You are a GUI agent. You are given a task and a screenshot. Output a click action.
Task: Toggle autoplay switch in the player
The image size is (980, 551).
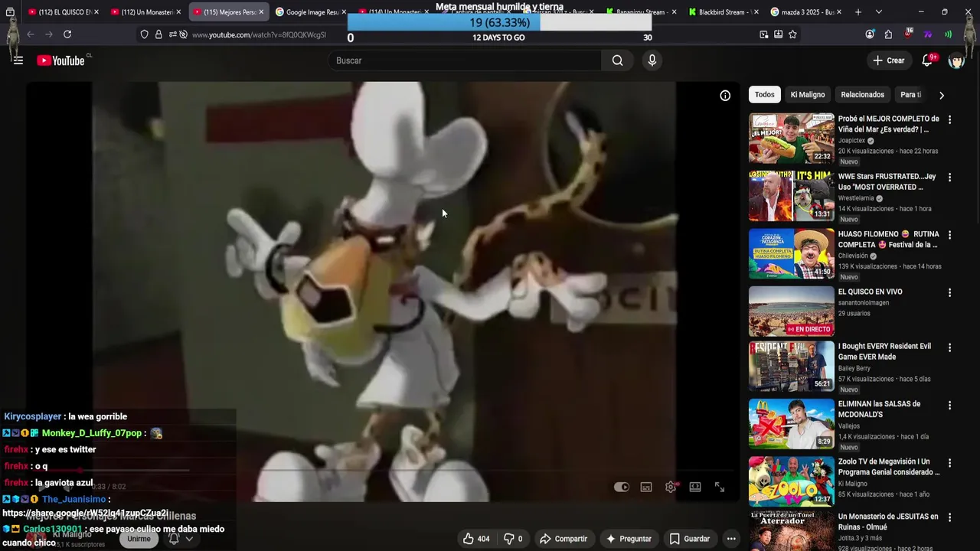click(621, 487)
